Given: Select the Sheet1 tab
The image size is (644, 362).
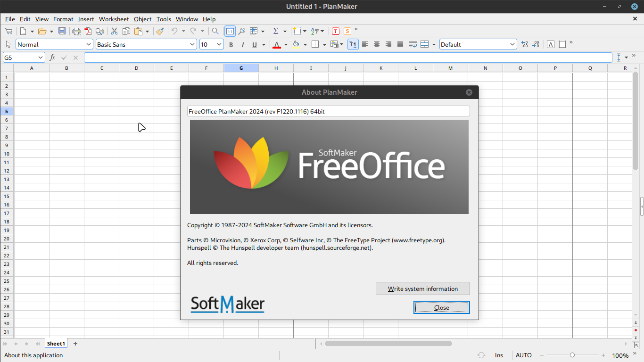Looking at the screenshot, I should (x=56, y=344).
